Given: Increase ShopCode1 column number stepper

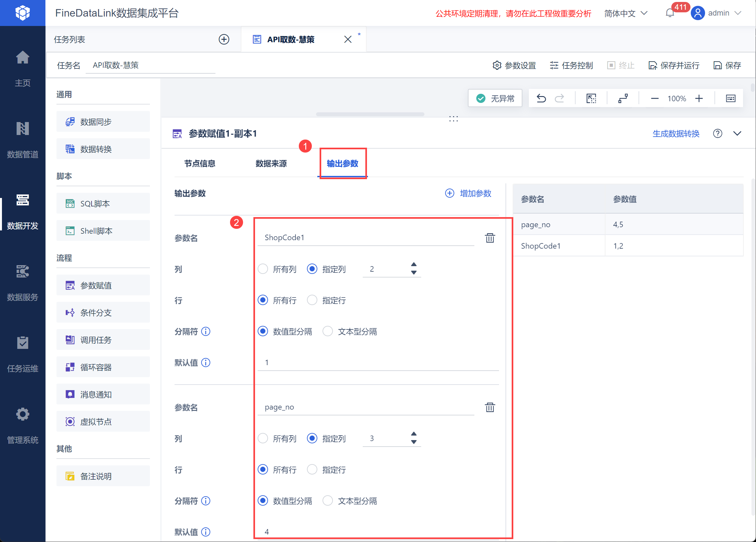Looking at the screenshot, I should click(414, 264).
